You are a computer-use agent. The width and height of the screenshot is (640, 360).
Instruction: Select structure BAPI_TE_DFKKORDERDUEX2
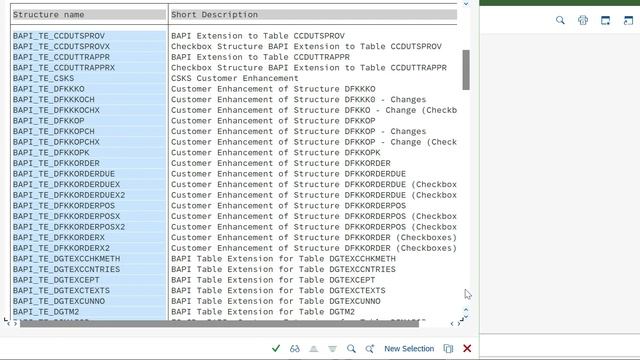point(69,195)
